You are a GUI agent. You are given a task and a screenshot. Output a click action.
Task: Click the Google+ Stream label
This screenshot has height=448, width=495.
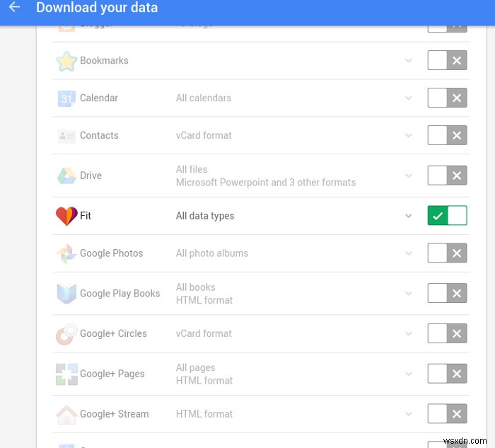coord(115,414)
